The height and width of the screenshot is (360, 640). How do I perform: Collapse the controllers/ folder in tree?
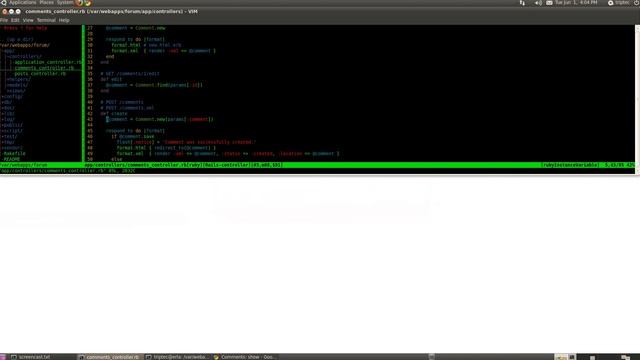24,57
